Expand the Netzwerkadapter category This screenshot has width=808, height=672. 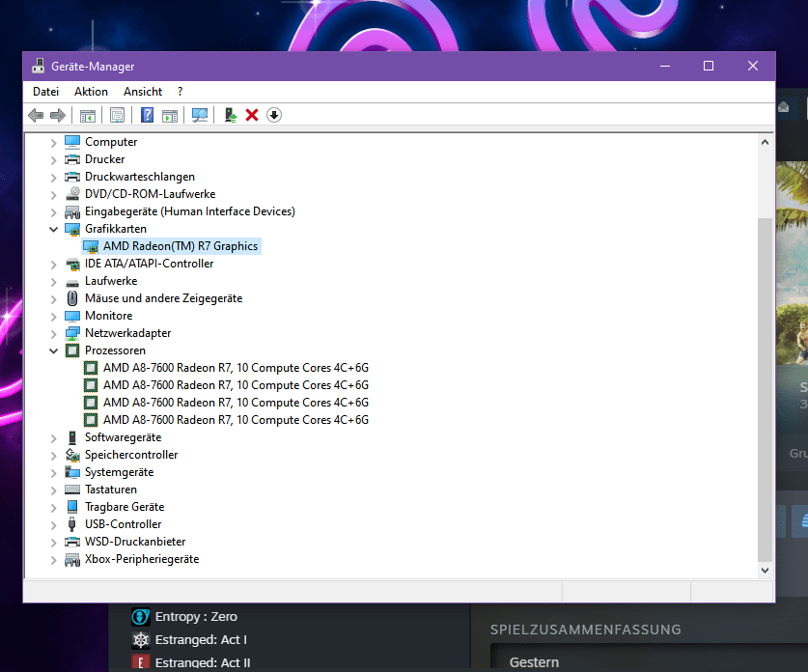(x=54, y=333)
